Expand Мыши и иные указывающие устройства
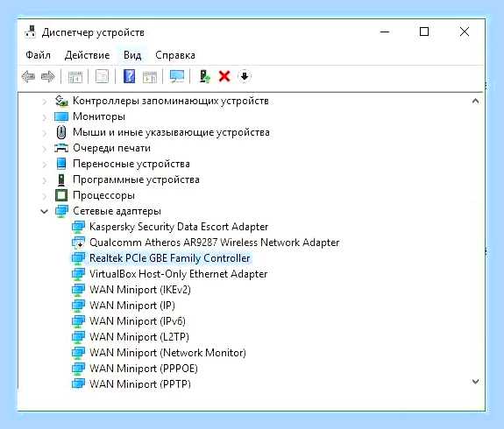The width and height of the screenshot is (504, 429). (45, 133)
